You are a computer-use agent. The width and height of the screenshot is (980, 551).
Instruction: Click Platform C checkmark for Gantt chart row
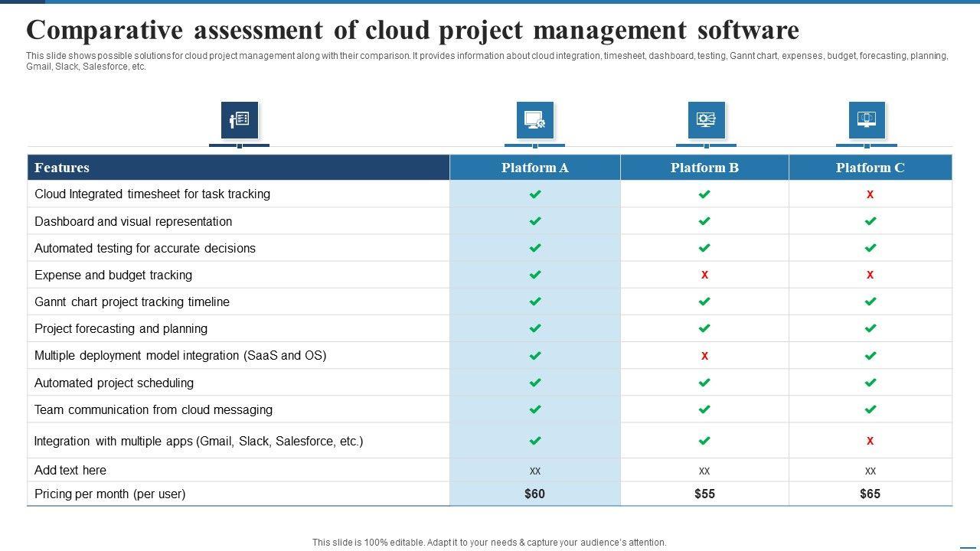click(x=871, y=302)
